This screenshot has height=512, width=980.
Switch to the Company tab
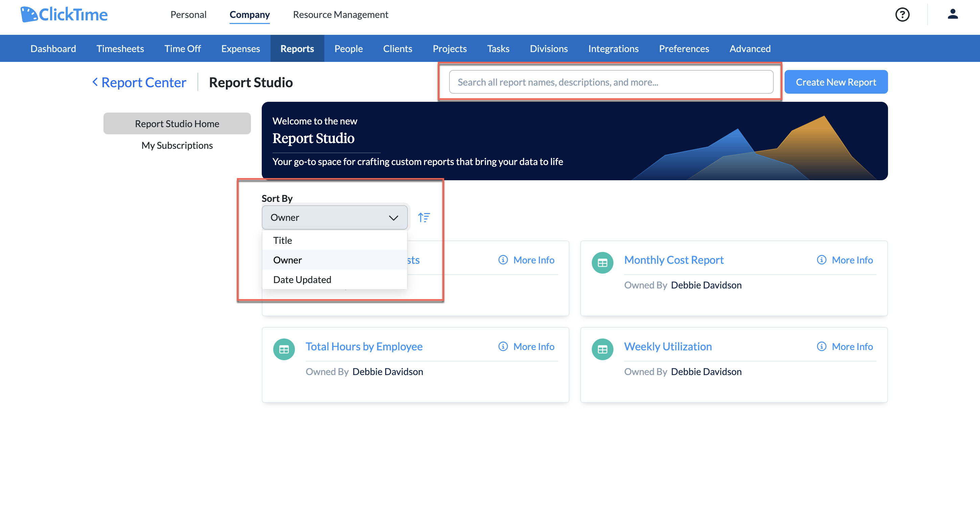click(250, 15)
